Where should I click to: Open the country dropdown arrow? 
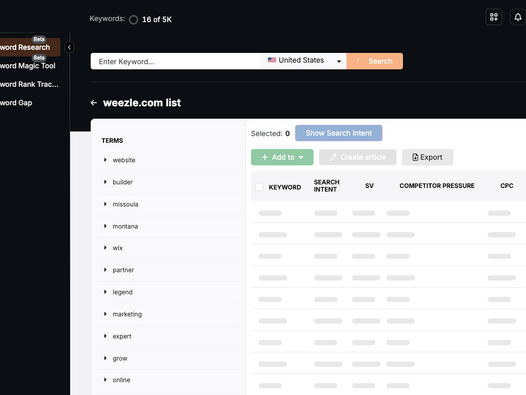pos(339,61)
